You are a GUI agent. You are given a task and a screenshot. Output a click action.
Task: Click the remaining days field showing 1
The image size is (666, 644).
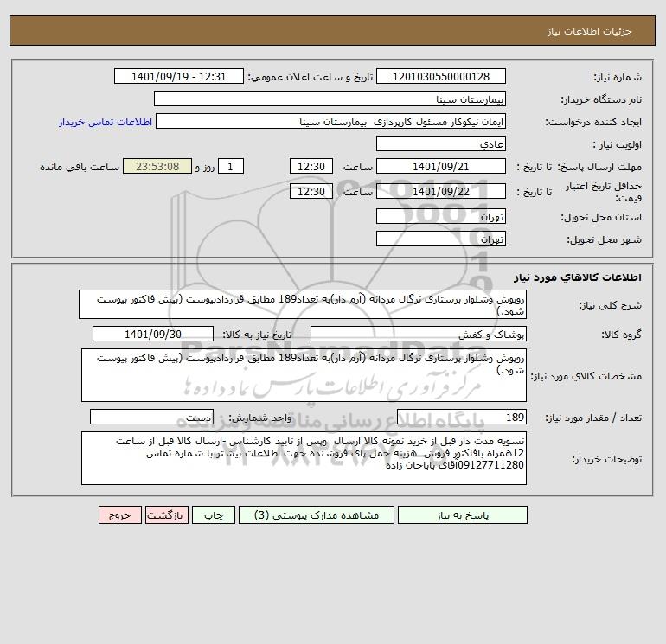(x=231, y=167)
